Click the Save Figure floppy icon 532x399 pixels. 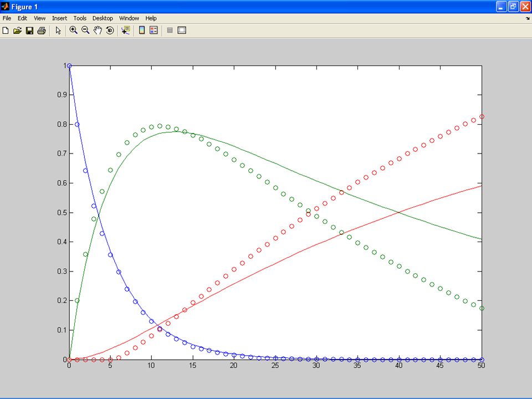tap(29, 30)
